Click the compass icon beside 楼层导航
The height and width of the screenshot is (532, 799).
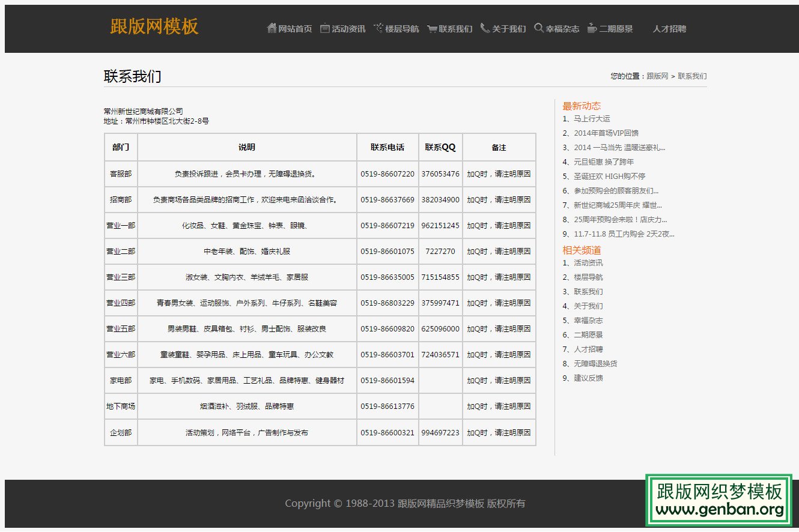pos(378,28)
